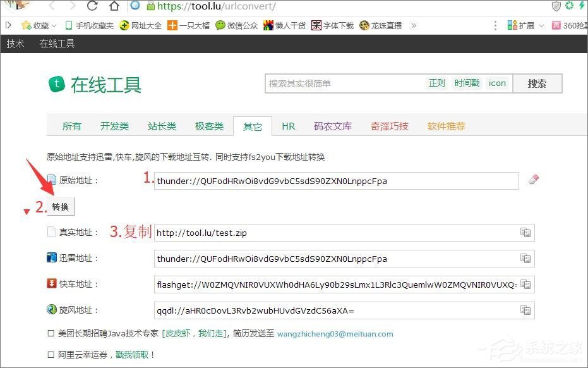The height and width of the screenshot is (368, 588).
Task: Copy the real address with its copy icon
Action: pos(525,233)
